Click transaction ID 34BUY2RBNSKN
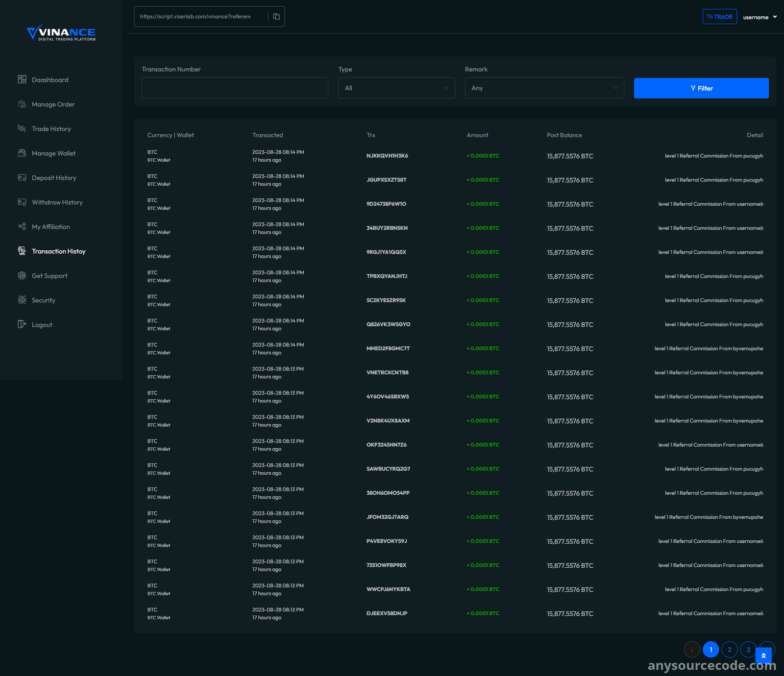Screen dimensions: 784x676 pyautogui.click(x=387, y=228)
